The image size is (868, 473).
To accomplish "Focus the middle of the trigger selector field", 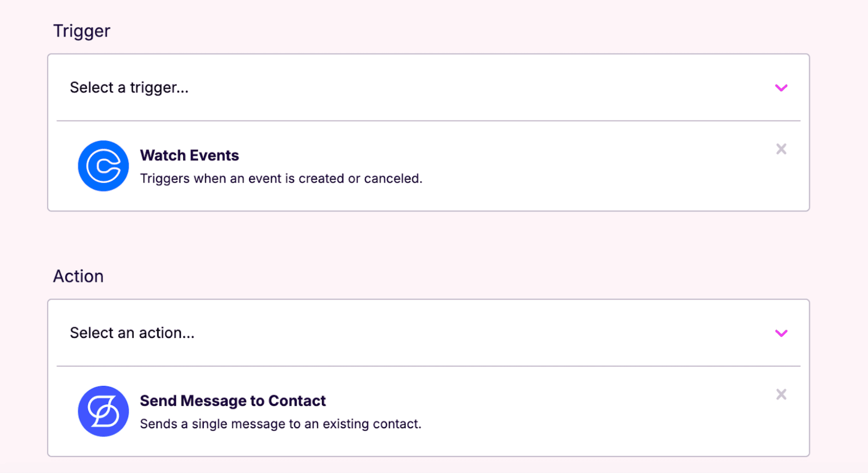I will coord(428,88).
